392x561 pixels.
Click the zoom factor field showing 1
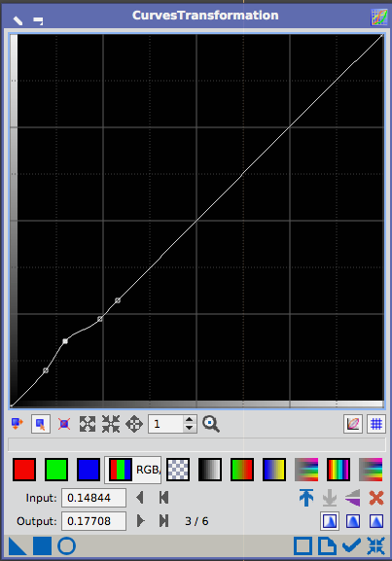(166, 424)
